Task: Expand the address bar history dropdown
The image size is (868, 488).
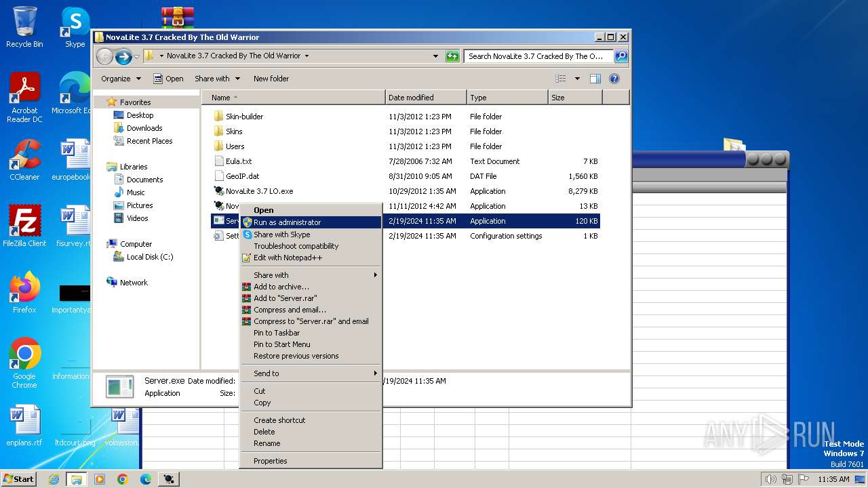Action: (435, 56)
